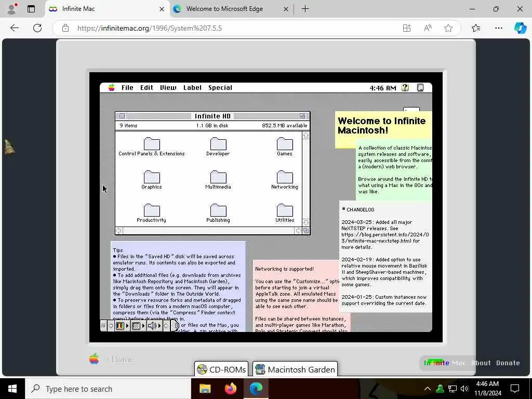Click the Infinite HD horizontal scroll-right arrow
This screenshot has height=399, width=532.
pos(298,231)
